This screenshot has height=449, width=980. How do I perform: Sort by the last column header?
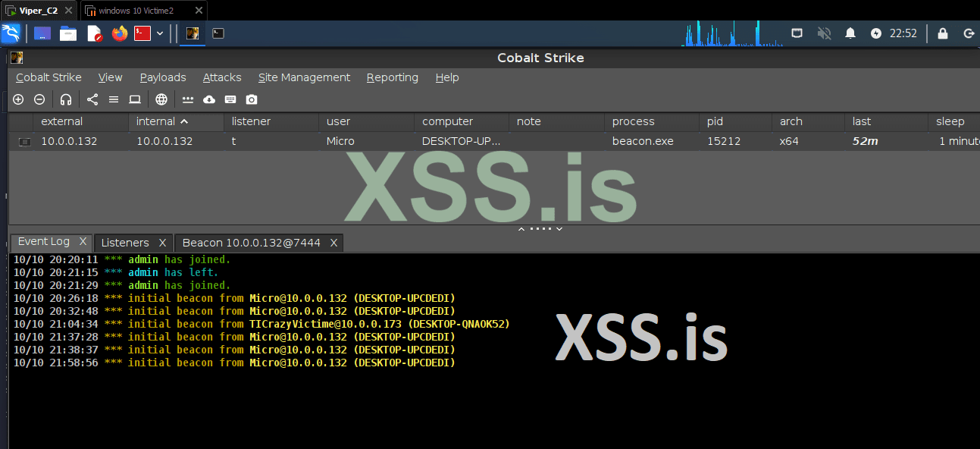click(885, 121)
